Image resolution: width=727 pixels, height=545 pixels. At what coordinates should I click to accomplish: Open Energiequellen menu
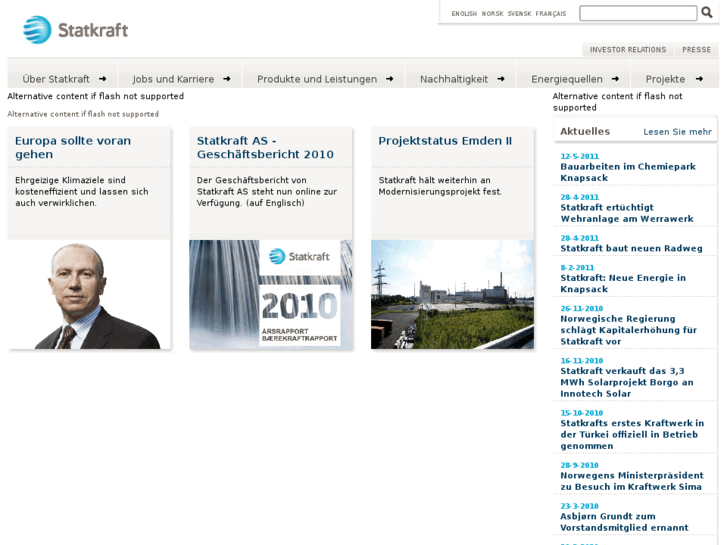tap(567, 79)
